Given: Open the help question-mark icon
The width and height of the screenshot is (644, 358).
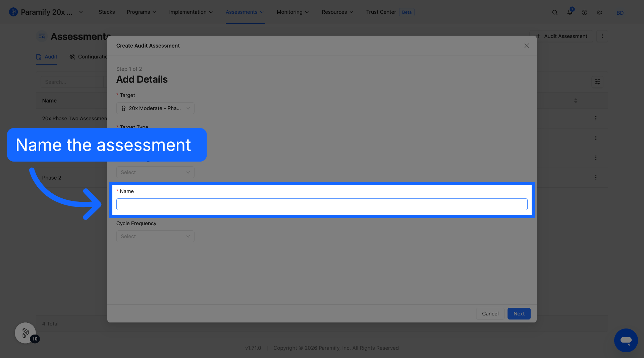Looking at the screenshot, I should [x=584, y=12].
